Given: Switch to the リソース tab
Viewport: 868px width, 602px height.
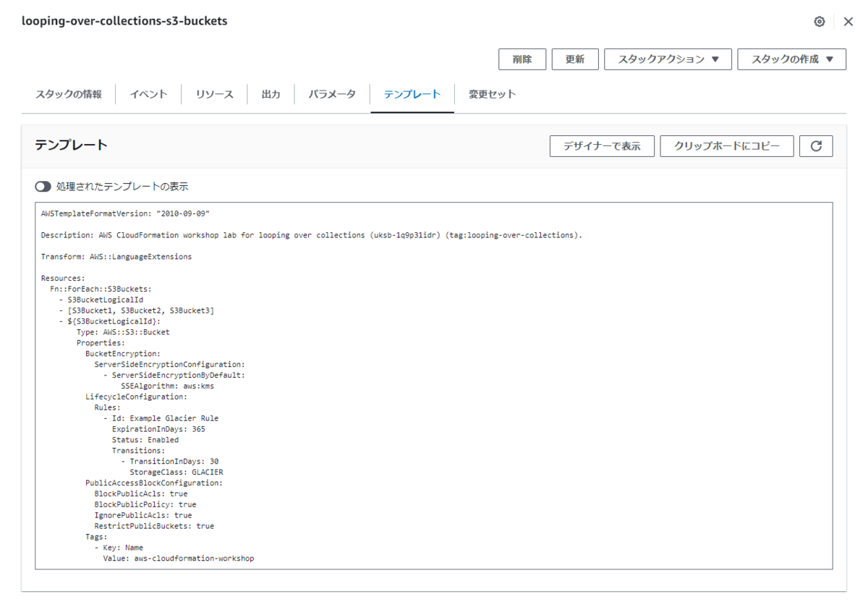Looking at the screenshot, I should pos(214,93).
